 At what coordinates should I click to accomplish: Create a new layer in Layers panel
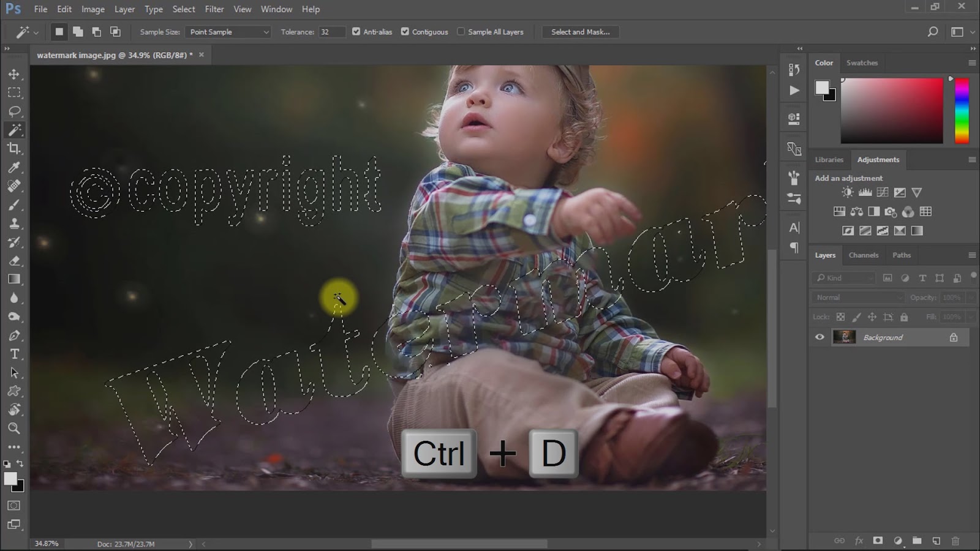click(937, 541)
